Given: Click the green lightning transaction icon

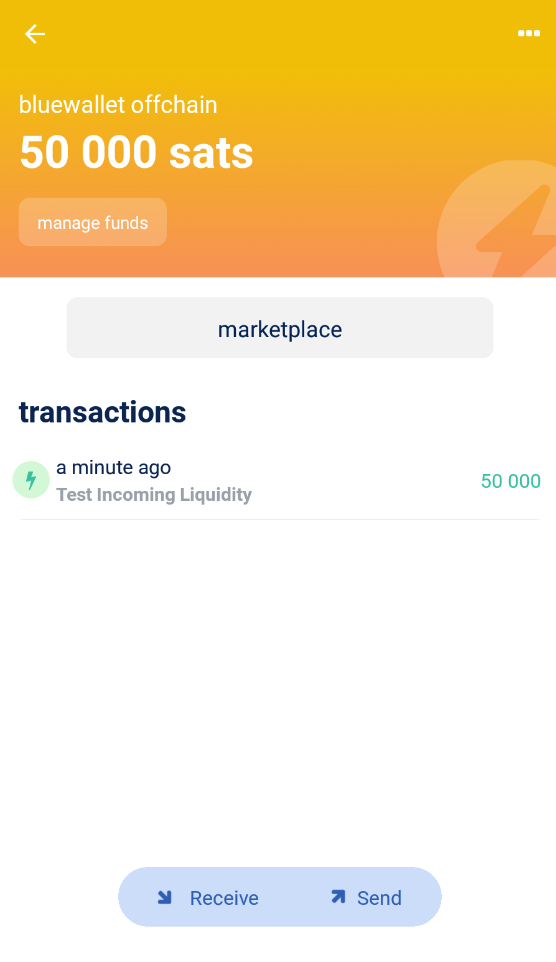Looking at the screenshot, I should coord(31,480).
